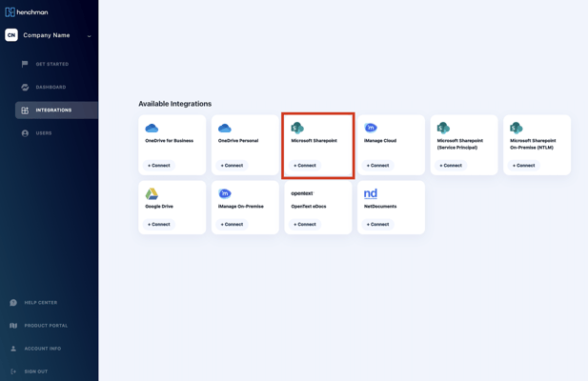Click the Product Portal map icon
Image resolution: width=588 pixels, height=381 pixels.
(x=13, y=326)
